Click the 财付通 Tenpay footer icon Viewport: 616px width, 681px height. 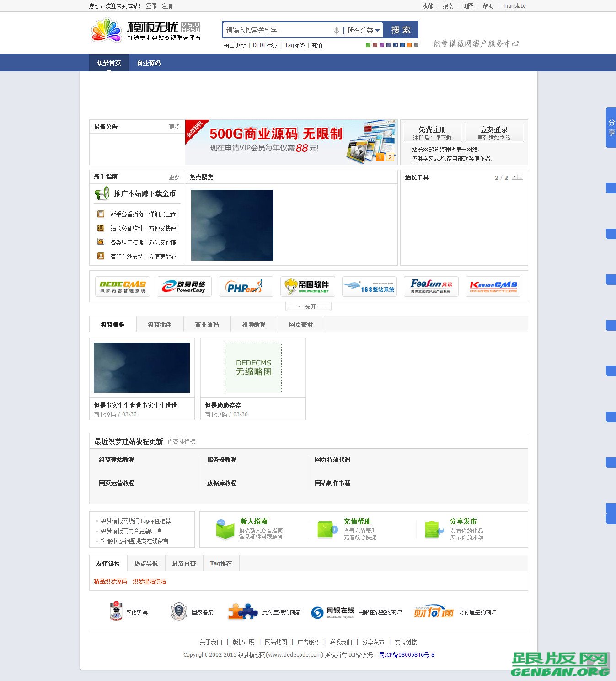coord(433,611)
